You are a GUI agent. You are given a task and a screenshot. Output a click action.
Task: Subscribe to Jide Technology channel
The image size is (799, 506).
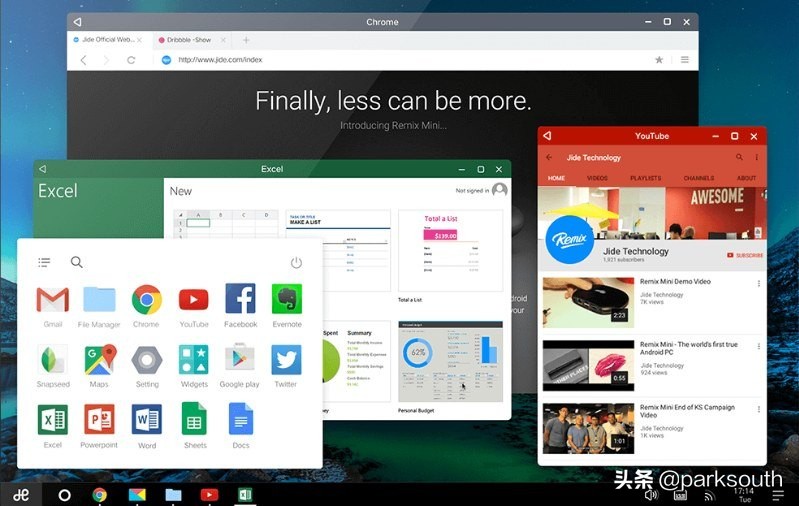coord(745,255)
